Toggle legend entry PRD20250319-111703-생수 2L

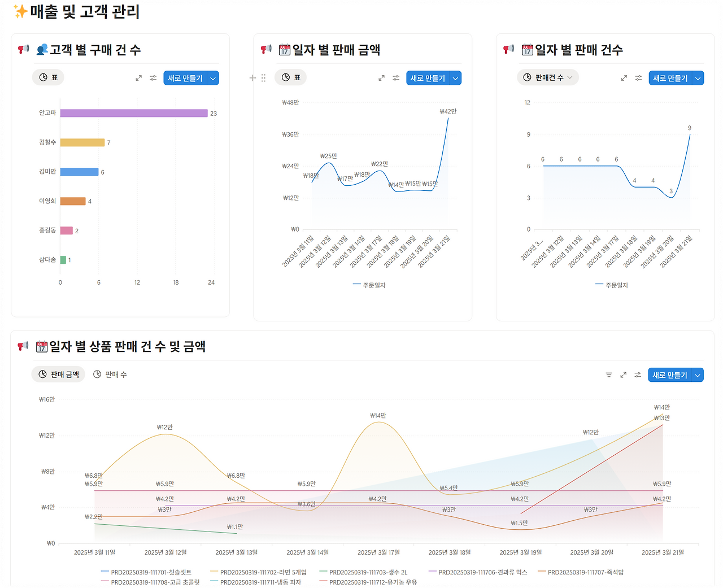coord(363,572)
